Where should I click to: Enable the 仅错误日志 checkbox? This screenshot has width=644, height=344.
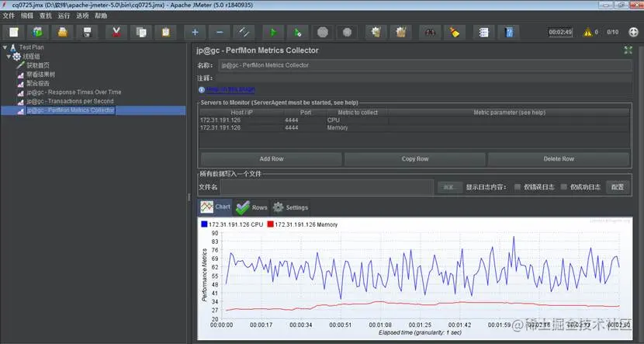[x=518, y=187]
